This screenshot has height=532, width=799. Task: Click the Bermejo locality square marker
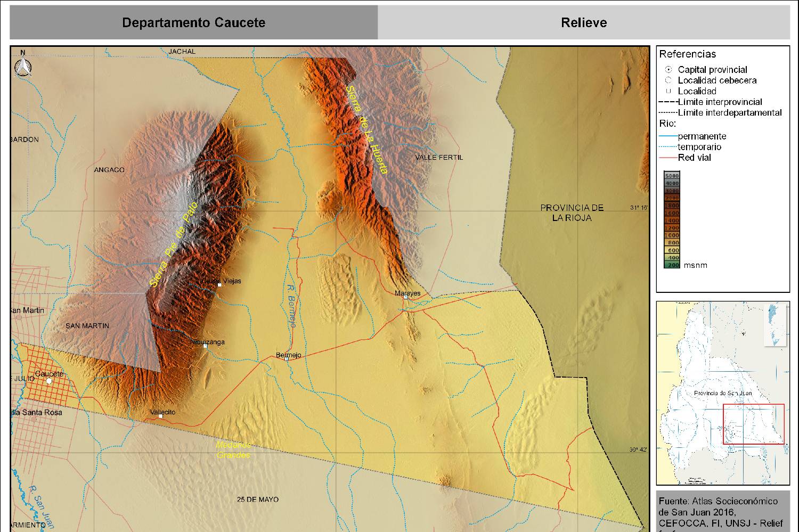[287, 359]
